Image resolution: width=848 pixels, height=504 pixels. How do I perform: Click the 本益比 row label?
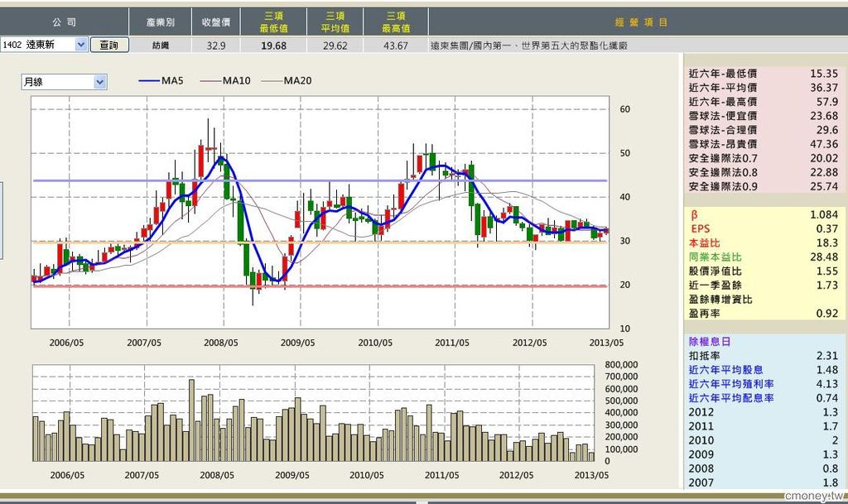point(705,243)
